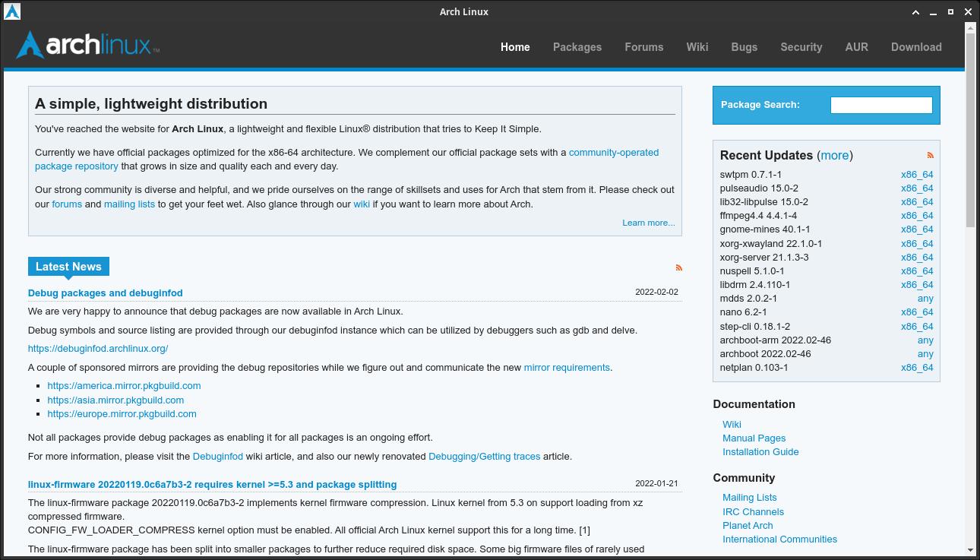Click the date 2022-01-21 text

pos(656,483)
